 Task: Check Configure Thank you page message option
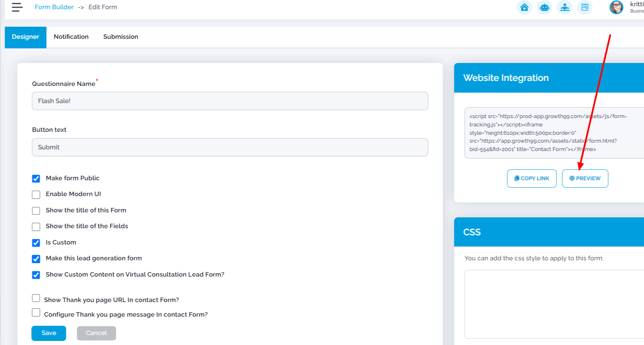click(x=36, y=313)
